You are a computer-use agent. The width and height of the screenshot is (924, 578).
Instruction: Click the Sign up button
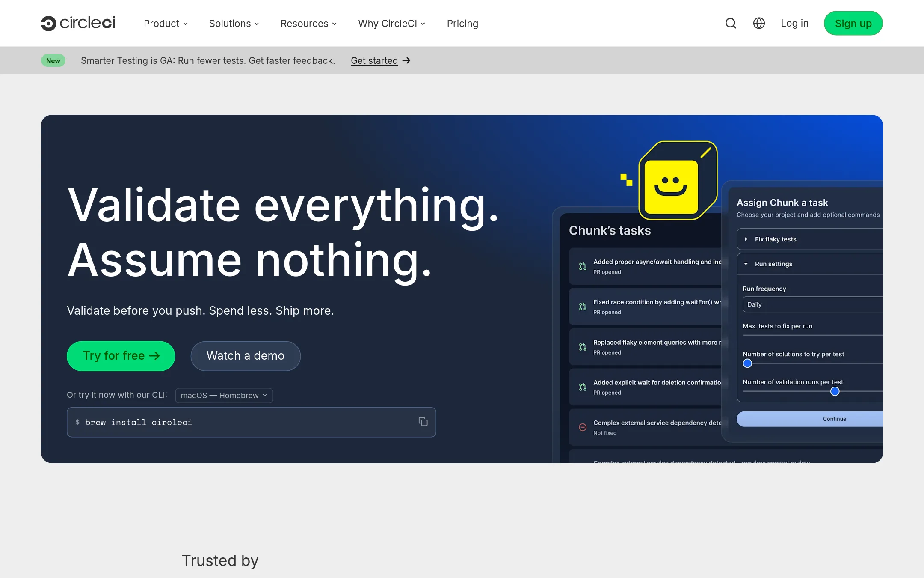pyautogui.click(x=853, y=23)
